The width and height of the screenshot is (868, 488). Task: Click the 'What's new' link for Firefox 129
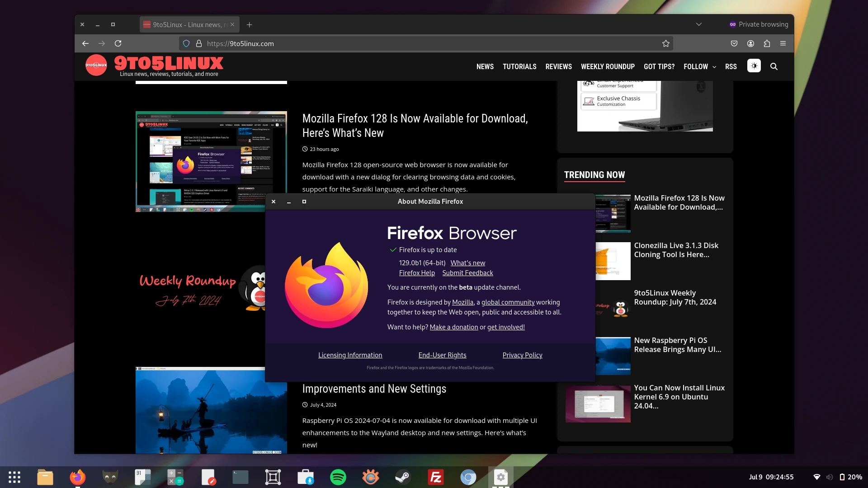click(467, 263)
